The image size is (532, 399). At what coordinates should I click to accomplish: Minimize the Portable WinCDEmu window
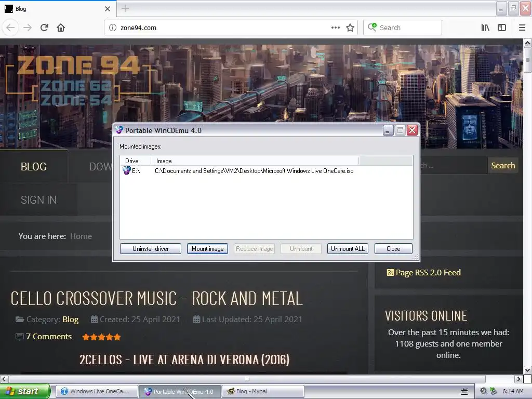click(388, 130)
